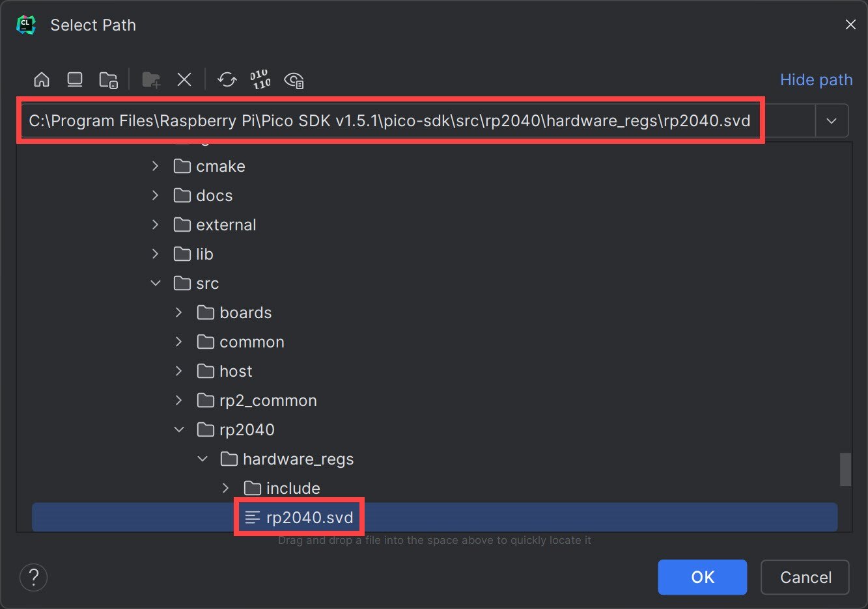Viewport: 868px width, 609px height.
Task: Refresh the file tree
Action: click(x=227, y=79)
